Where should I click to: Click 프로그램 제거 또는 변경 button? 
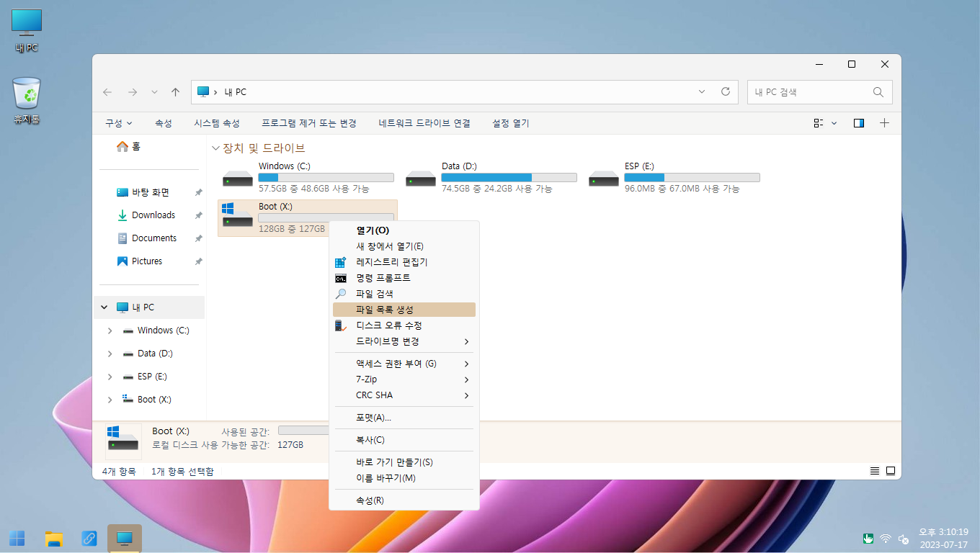[309, 123]
